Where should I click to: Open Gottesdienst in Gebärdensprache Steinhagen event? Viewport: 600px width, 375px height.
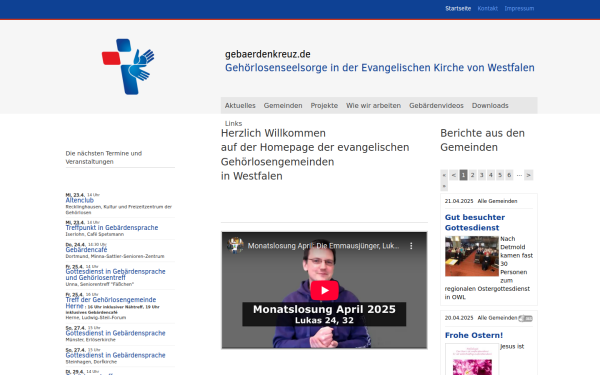point(115,355)
